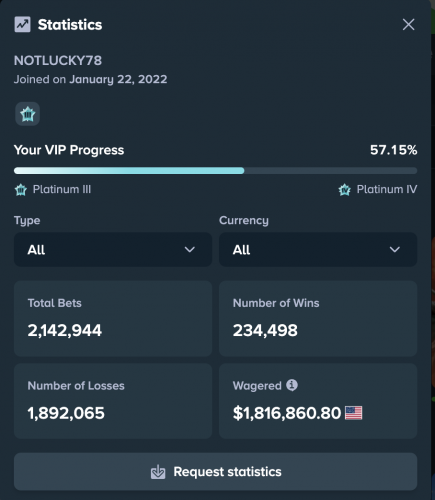This screenshot has width=435, height=500.
Task: Click the Platinum III star icon
Action: tap(21, 190)
